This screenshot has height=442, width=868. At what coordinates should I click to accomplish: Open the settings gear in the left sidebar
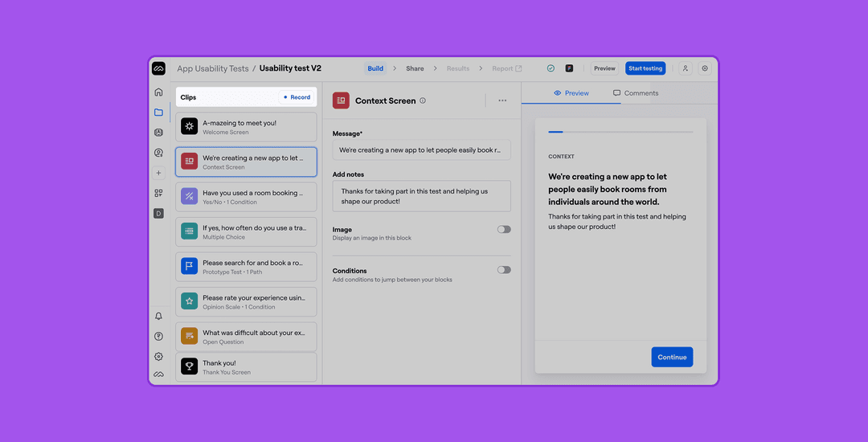[x=159, y=356]
